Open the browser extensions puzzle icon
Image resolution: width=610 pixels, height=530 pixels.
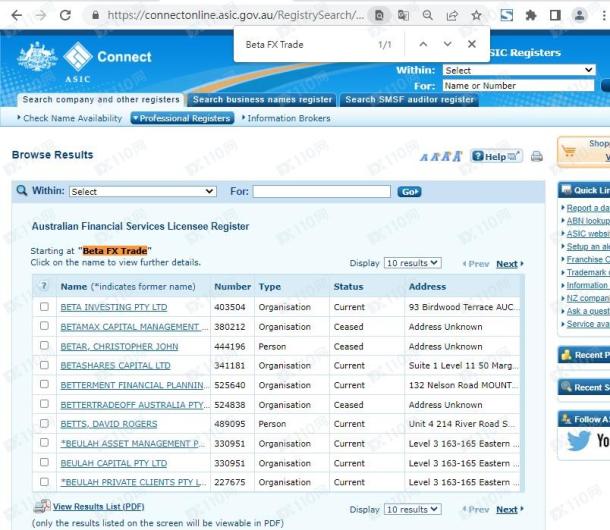[531, 16]
